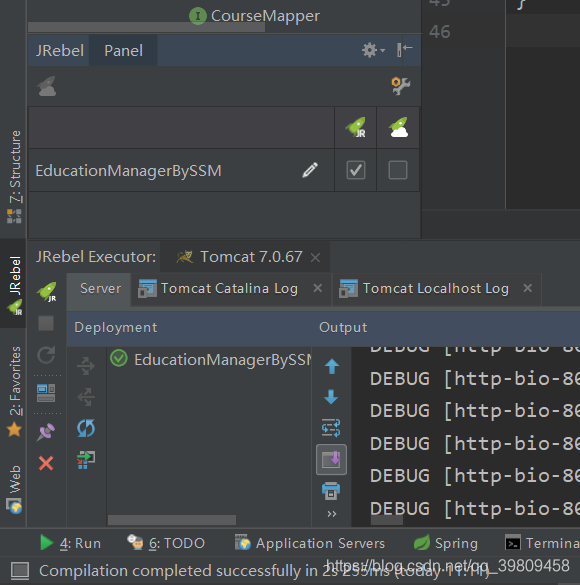Click editor line number 46
The height and width of the screenshot is (585, 580).
pos(440,32)
